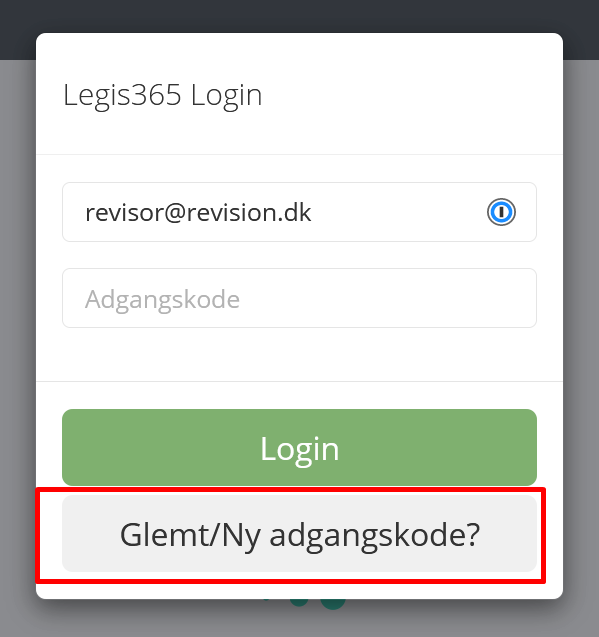The height and width of the screenshot is (637, 599).
Task: Open the 1Password autofill icon
Action: coord(501,212)
